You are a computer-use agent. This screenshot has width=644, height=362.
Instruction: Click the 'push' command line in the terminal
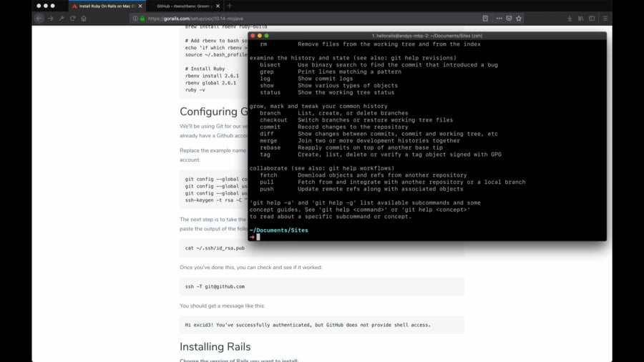point(267,189)
